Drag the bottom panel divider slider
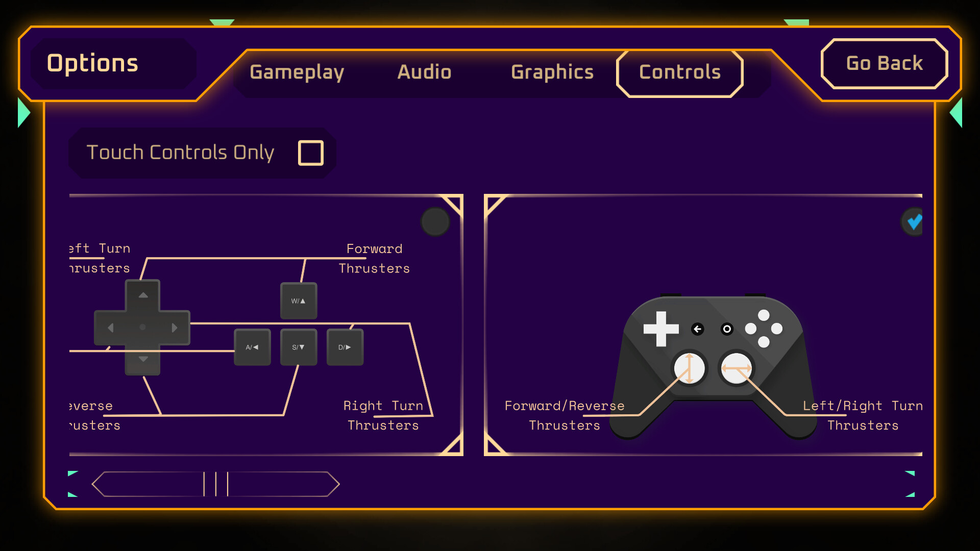 click(x=213, y=484)
